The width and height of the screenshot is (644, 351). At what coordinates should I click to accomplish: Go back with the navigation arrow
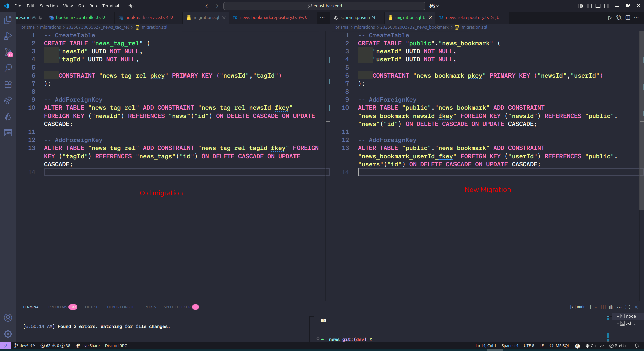coord(207,6)
